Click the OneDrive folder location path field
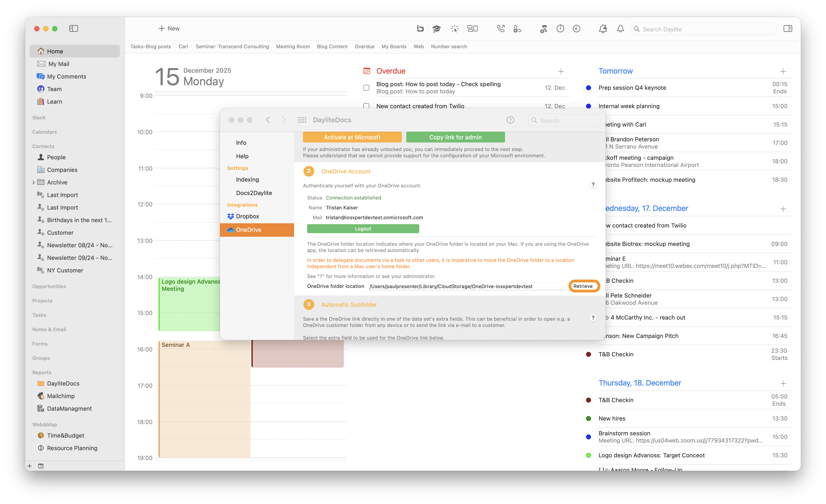Viewport: 826px width, 504px height. click(x=467, y=287)
